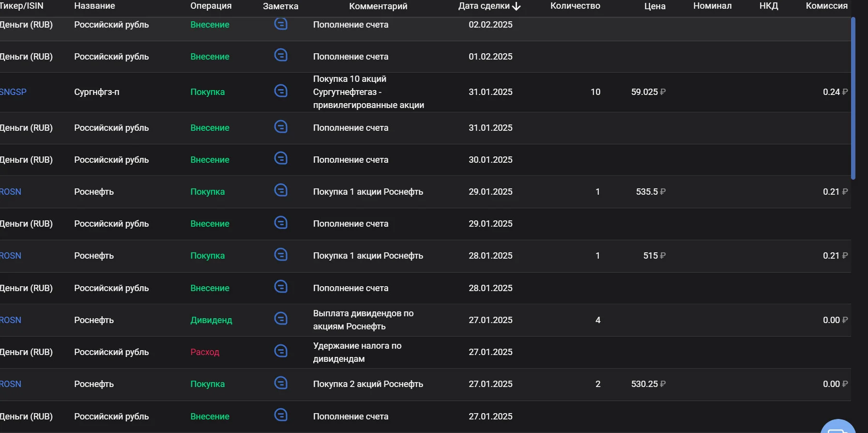Select comment Покупка 2 акций Роснефть

(x=368, y=384)
